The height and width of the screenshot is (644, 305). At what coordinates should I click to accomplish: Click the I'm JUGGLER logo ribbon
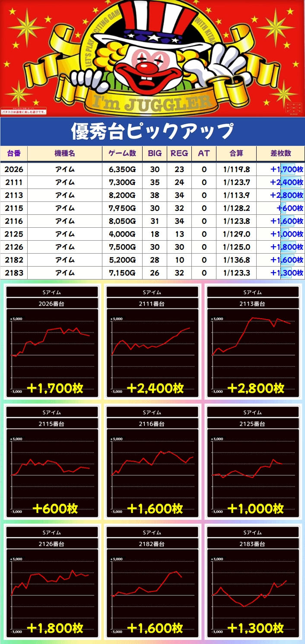click(x=152, y=102)
